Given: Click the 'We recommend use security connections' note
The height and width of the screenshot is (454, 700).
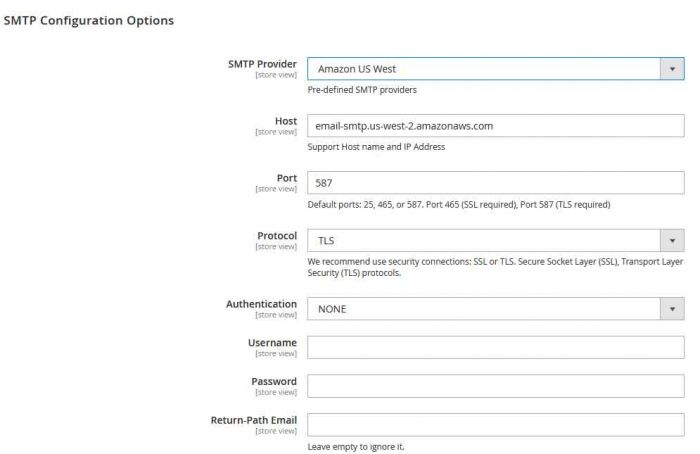Looking at the screenshot, I should click(495, 267).
